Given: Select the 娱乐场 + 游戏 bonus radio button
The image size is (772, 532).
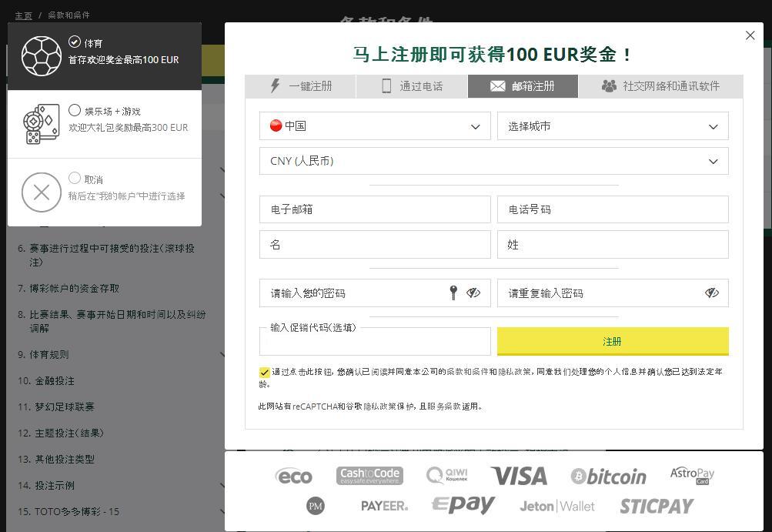Looking at the screenshot, I should click(x=75, y=109).
